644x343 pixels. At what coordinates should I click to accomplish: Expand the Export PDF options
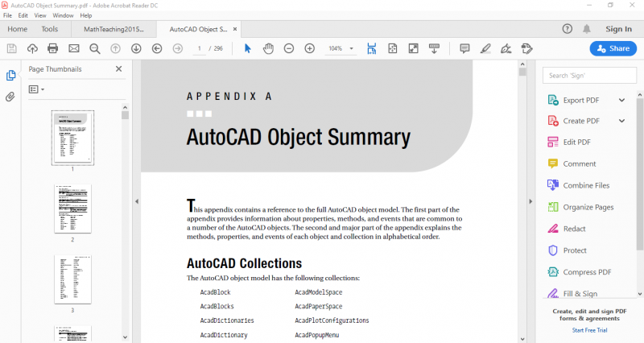[621, 100]
